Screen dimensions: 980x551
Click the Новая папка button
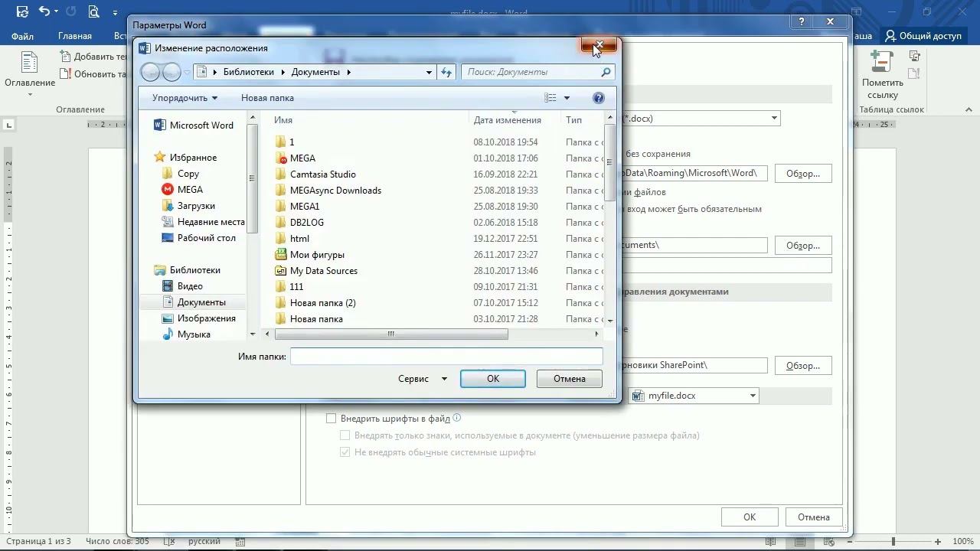point(267,98)
